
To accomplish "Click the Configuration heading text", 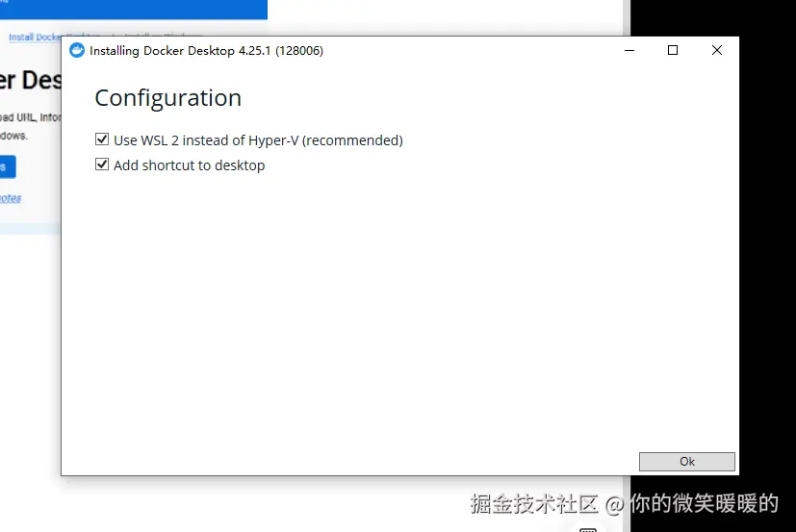I will 168,98.
